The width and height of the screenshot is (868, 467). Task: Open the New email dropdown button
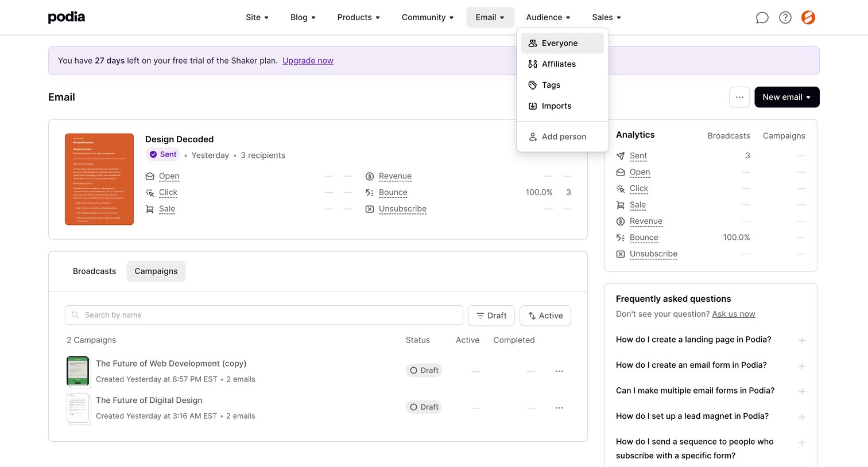(x=786, y=97)
